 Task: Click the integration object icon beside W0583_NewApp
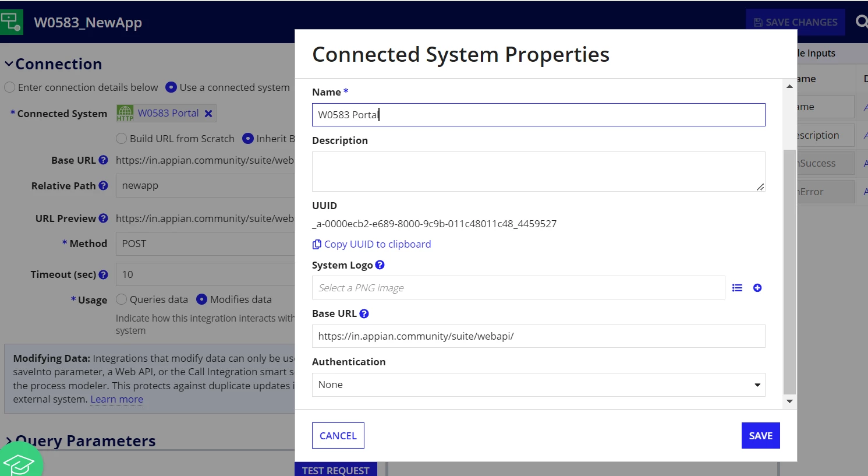click(x=11, y=22)
